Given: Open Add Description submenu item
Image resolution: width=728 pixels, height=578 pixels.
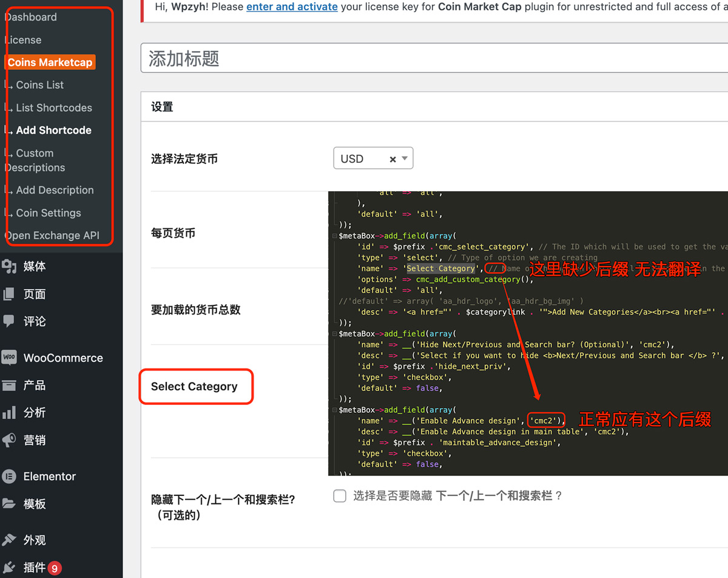Looking at the screenshot, I should 55,190.
